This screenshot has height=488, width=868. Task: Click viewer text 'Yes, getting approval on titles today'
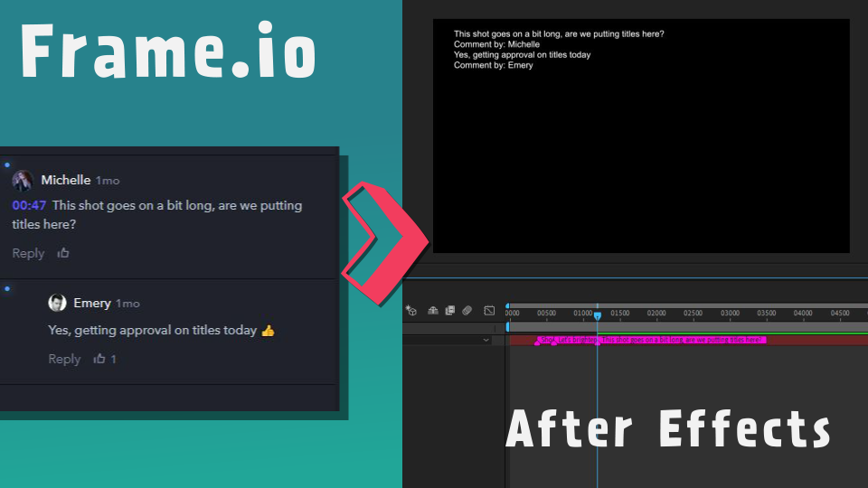pyautogui.click(x=522, y=55)
